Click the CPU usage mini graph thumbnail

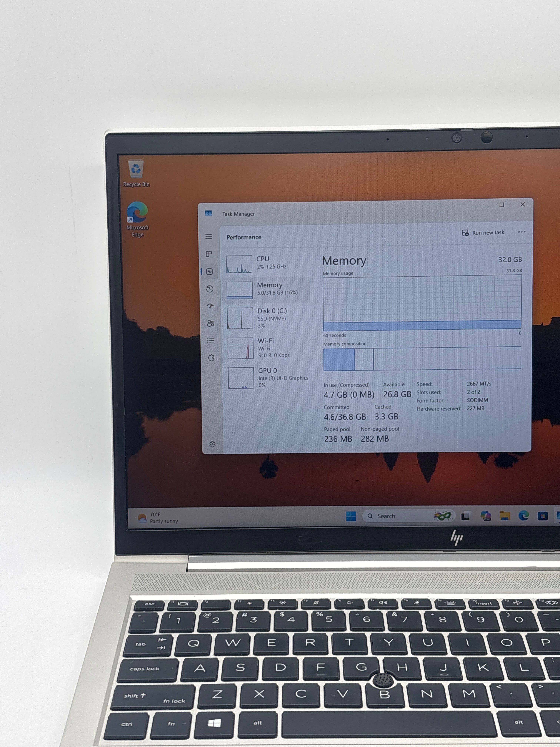[x=239, y=264]
